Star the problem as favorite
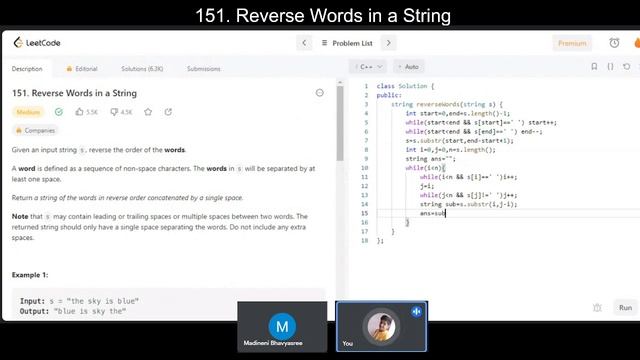The width and height of the screenshot is (640, 360). coord(148,112)
